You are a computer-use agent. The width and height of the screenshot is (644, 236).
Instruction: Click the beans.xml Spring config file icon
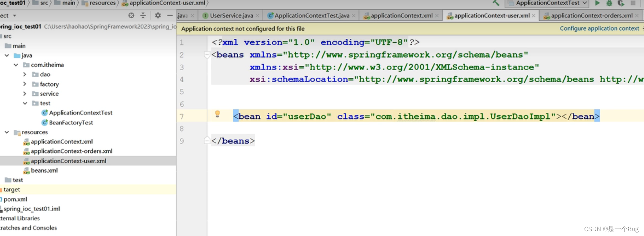[x=26, y=171]
